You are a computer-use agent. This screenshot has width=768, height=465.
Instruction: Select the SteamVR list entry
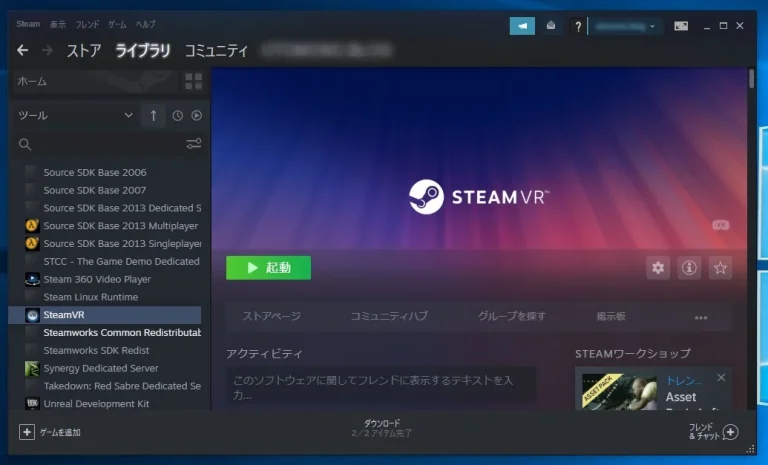click(x=105, y=315)
